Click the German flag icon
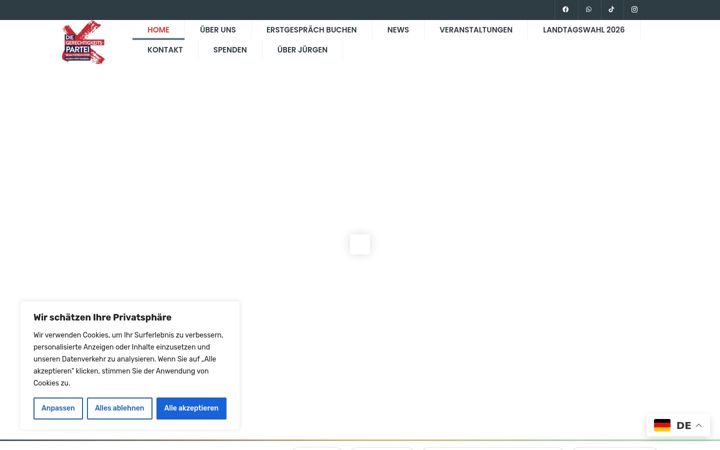720x450 pixels. [662, 425]
